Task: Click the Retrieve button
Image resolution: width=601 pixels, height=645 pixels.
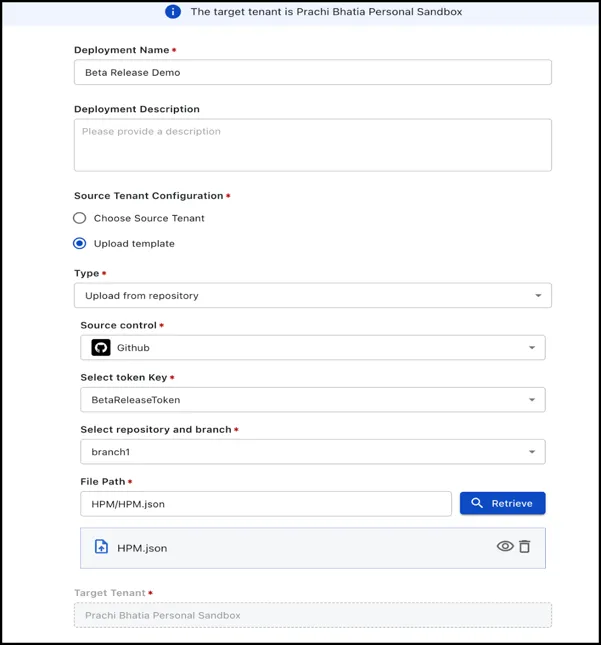Action: (502, 503)
